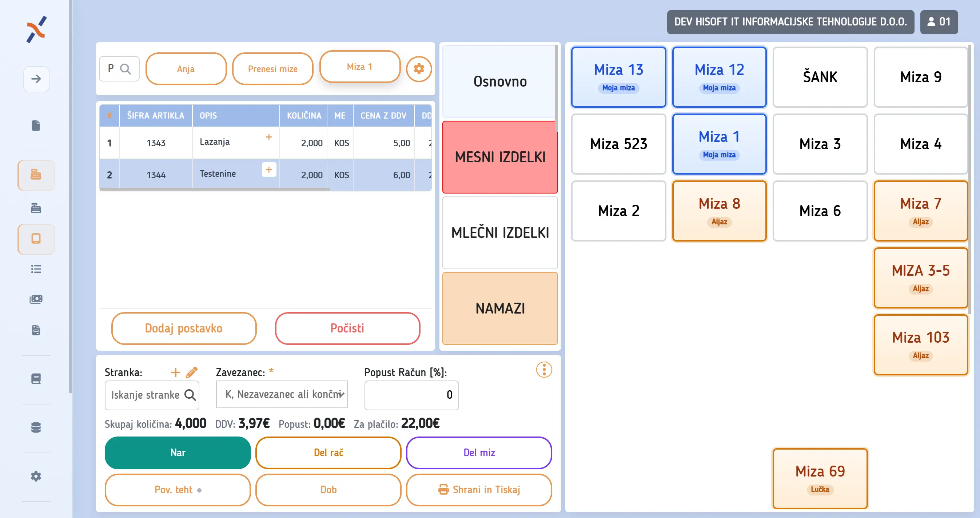980x518 pixels.
Task: Click the ŠIFRA ARTIKLA column header
Action: pos(156,116)
